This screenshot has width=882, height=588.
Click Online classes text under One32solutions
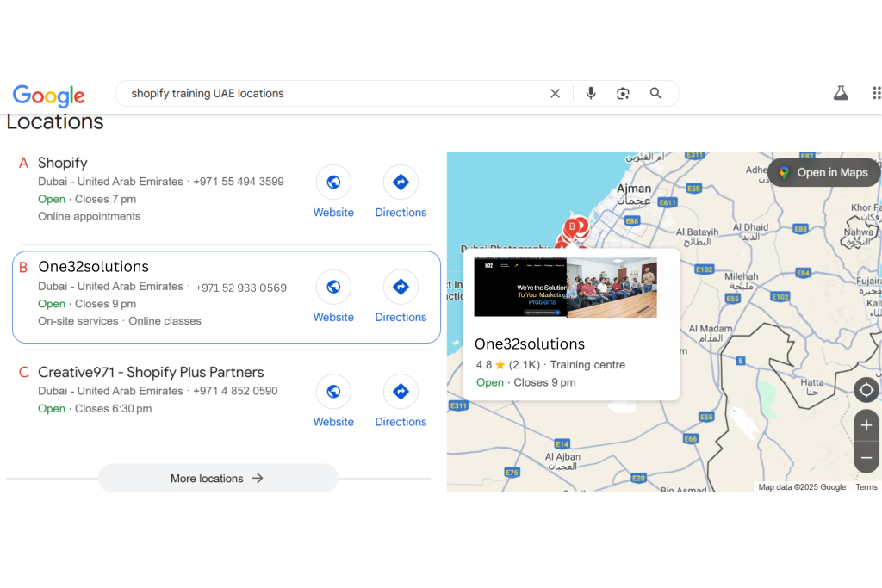165,321
